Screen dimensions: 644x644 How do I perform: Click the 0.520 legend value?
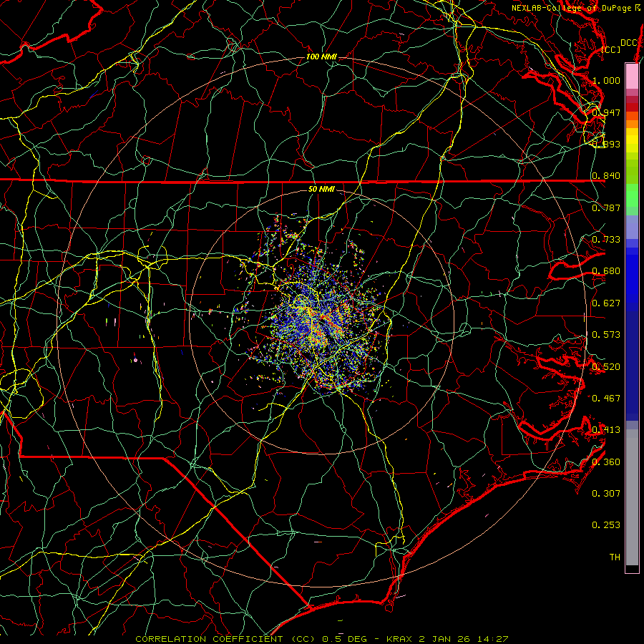(x=606, y=367)
